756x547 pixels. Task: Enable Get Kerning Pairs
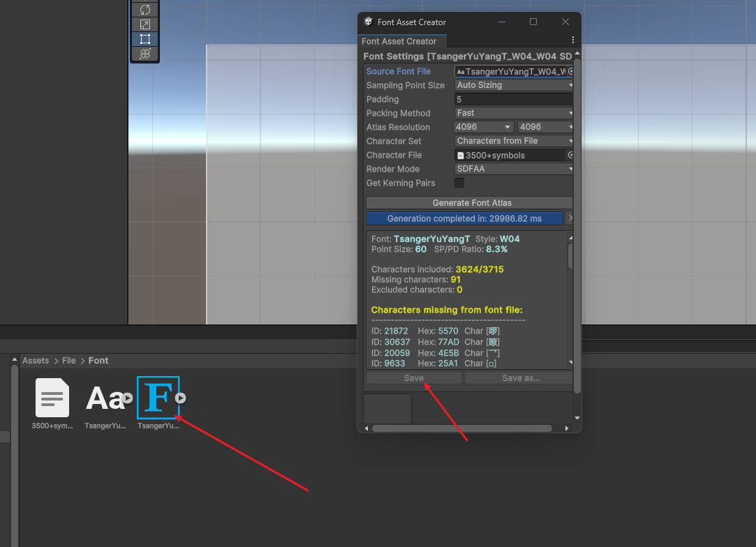coord(459,183)
